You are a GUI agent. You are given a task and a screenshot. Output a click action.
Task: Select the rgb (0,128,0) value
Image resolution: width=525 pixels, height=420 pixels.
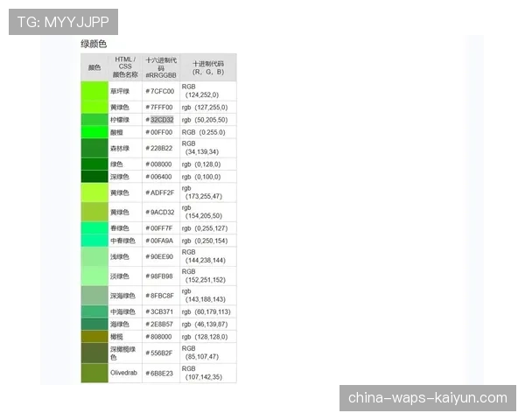201,164
